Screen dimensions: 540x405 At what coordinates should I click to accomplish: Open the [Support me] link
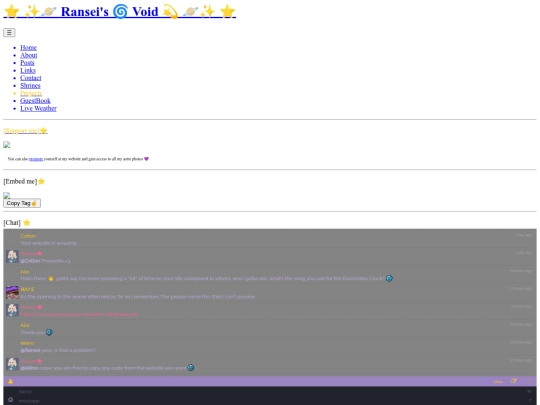[x=25, y=131]
